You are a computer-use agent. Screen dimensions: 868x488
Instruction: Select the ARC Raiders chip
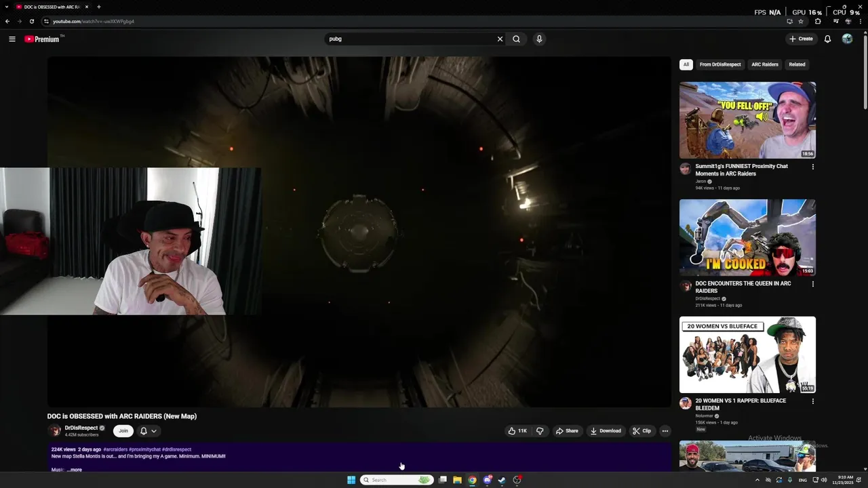(765, 64)
